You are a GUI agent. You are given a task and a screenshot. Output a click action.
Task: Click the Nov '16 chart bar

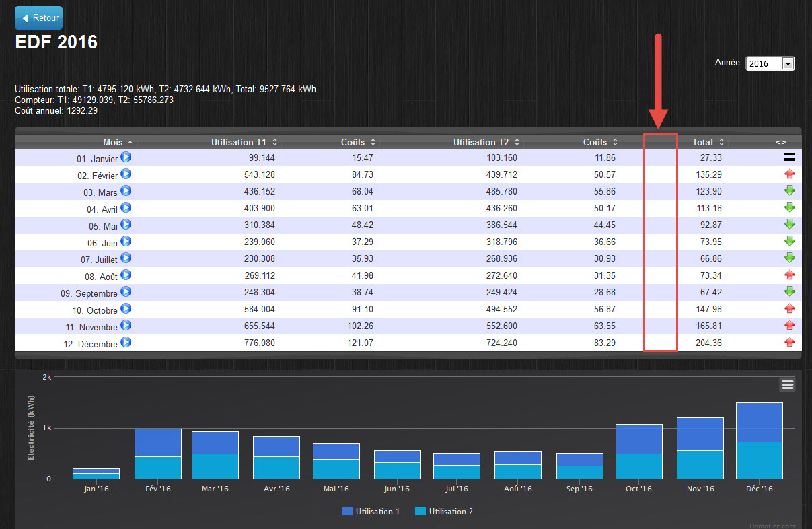(x=700, y=448)
